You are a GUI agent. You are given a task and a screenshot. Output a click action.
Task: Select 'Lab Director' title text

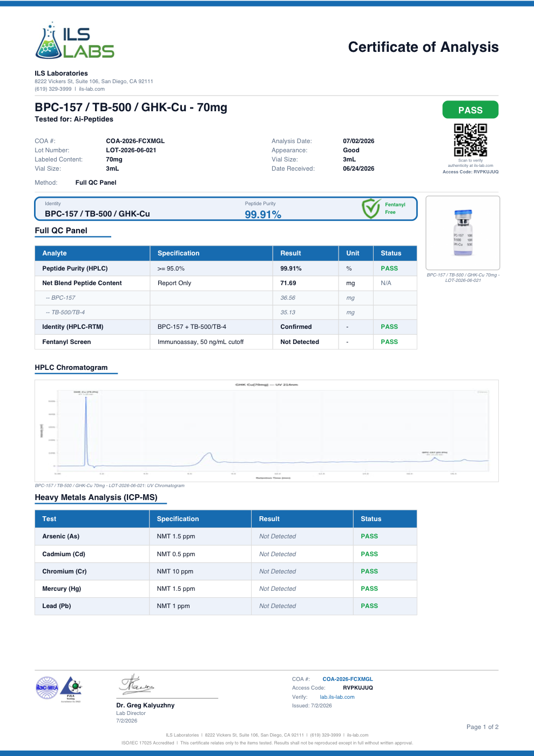131,713
